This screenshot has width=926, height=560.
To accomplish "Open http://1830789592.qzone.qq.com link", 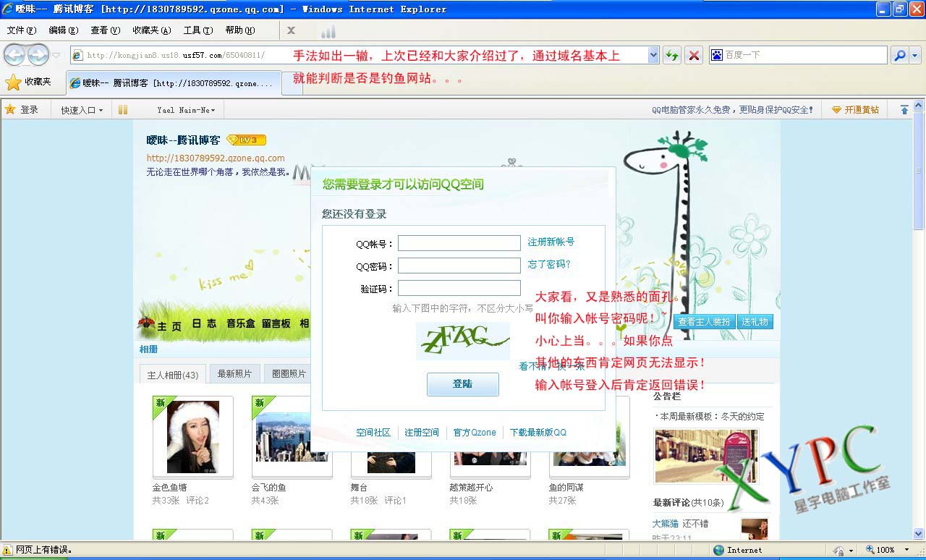I will (216, 158).
